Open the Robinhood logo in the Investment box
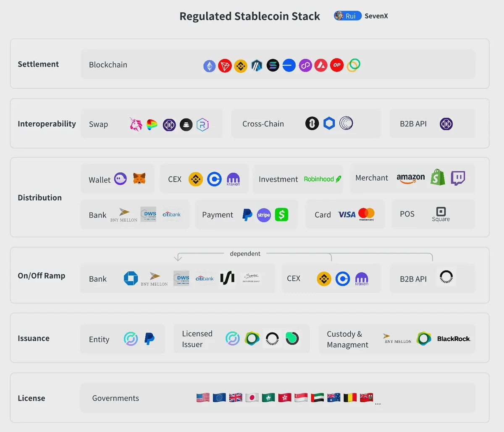The image size is (504, 432). pos(322,179)
